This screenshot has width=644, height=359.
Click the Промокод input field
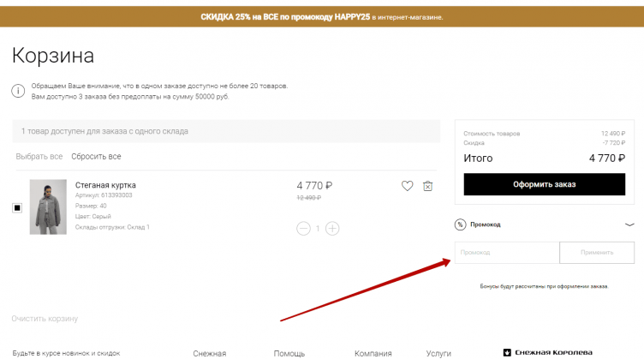point(506,253)
